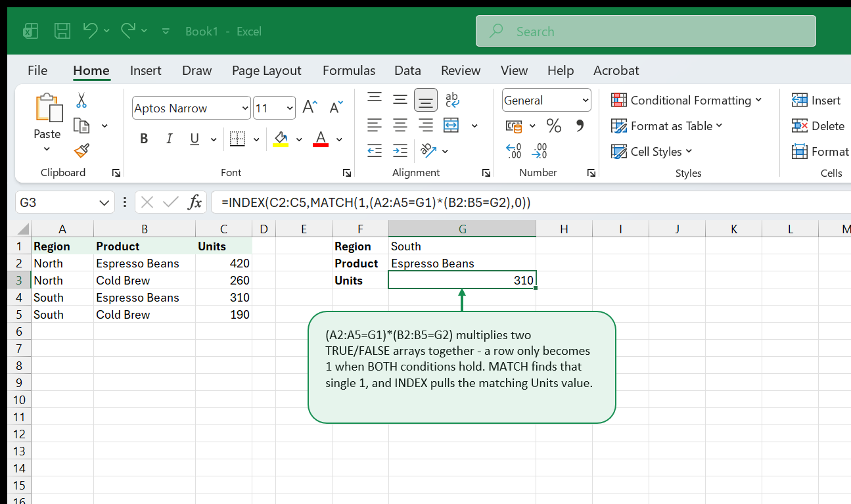This screenshot has width=851, height=504.
Task: Switch to the Formulas tab
Action: [x=349, y=70]
